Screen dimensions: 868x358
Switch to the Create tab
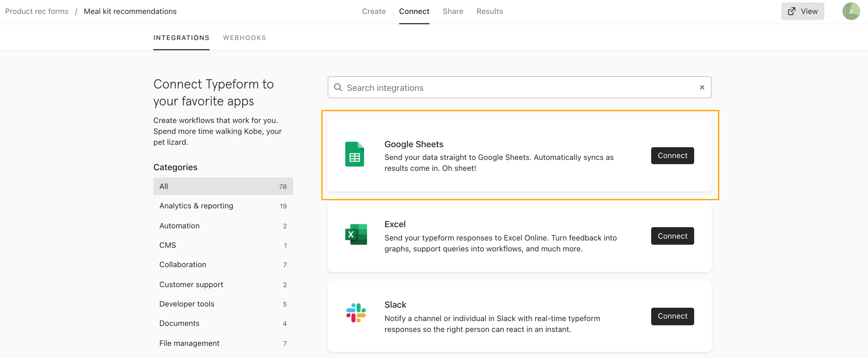[x=374, y=12]
